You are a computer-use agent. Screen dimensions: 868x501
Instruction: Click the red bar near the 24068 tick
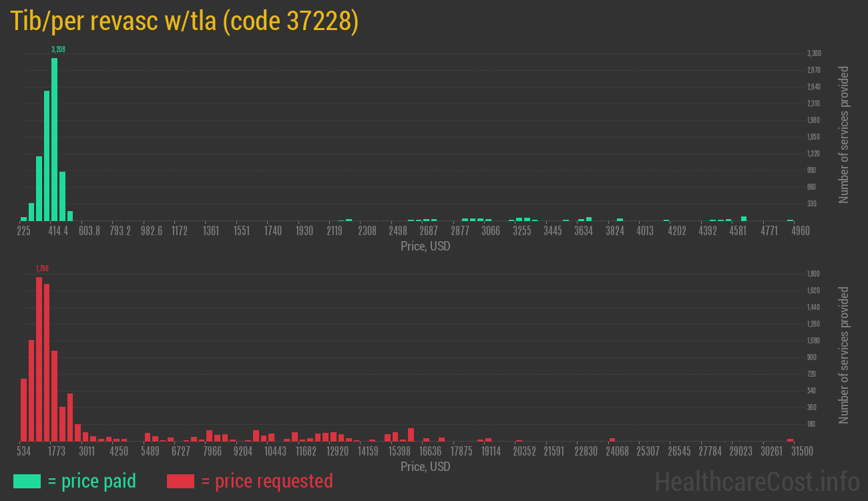[612, 440]
